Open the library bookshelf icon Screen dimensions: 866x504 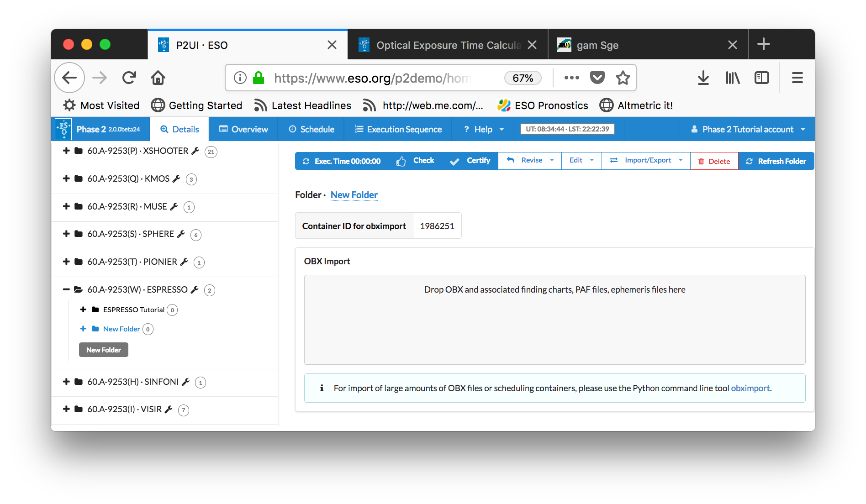733,78
